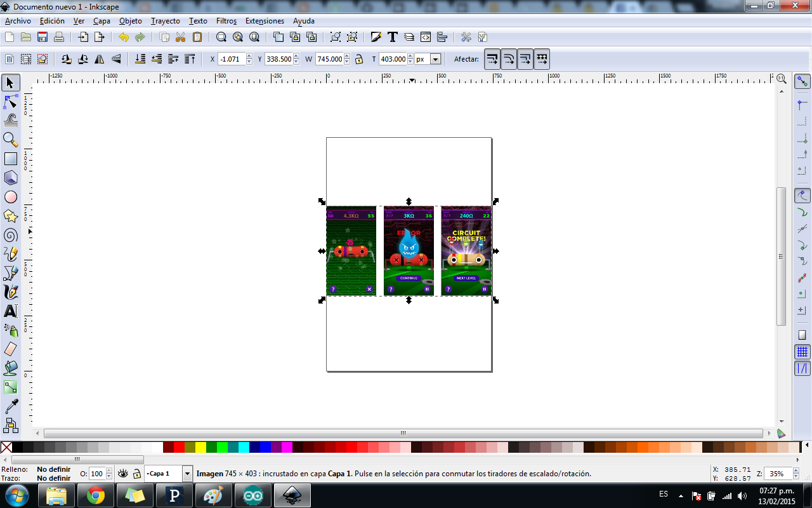Raise selection to top icon
Viewport: 812px width, 508px height.
190,59
